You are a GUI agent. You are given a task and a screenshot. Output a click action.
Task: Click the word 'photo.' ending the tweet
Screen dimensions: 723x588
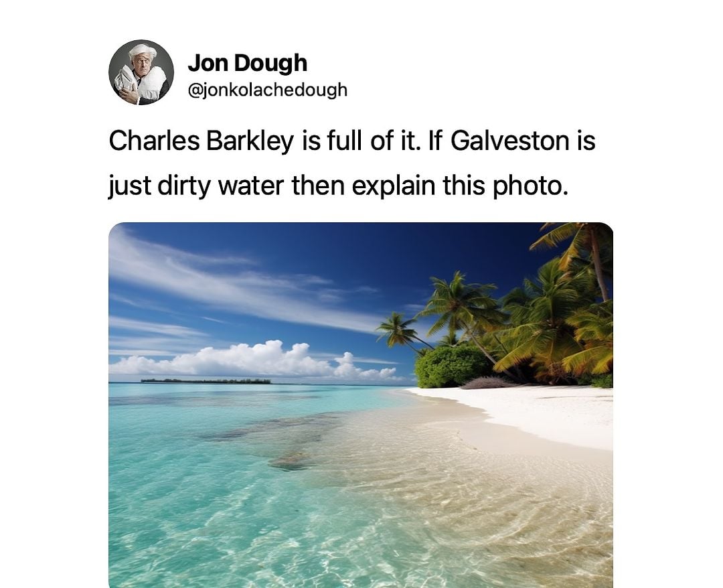530,186
